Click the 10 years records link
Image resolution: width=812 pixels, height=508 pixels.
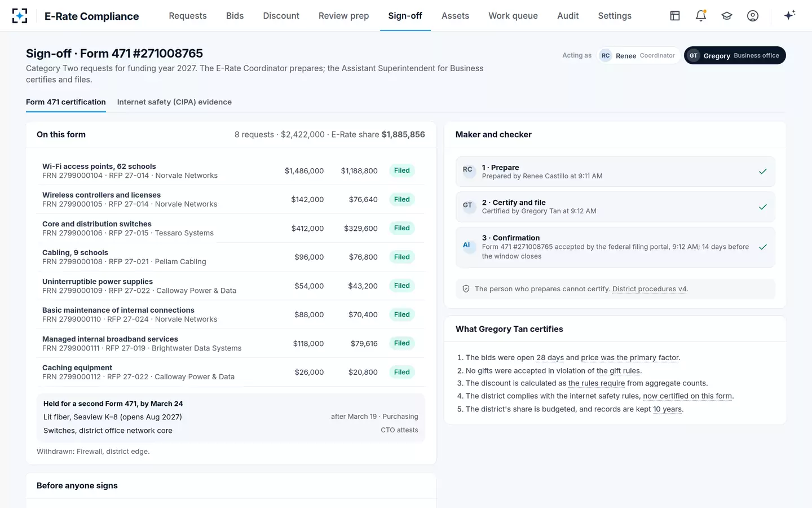coord(668,409)
